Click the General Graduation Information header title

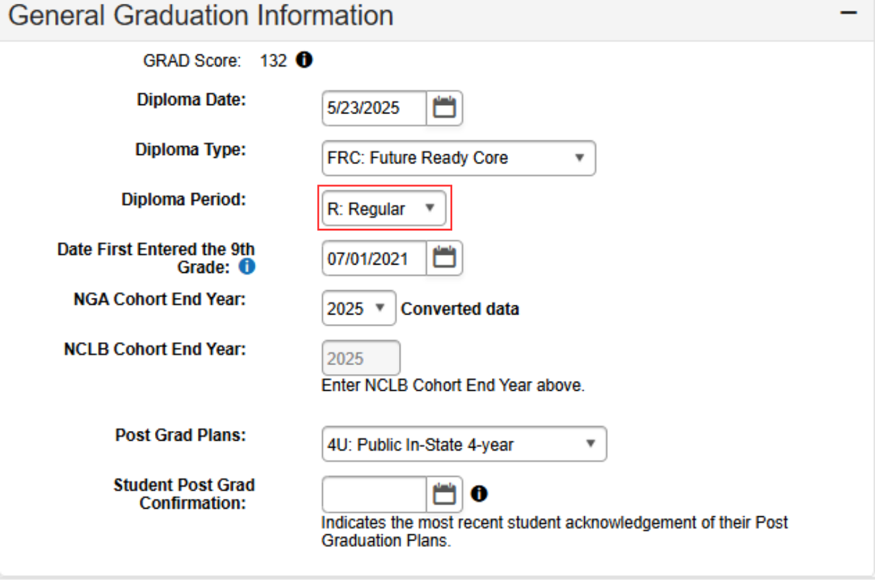[x=200, y=15]
